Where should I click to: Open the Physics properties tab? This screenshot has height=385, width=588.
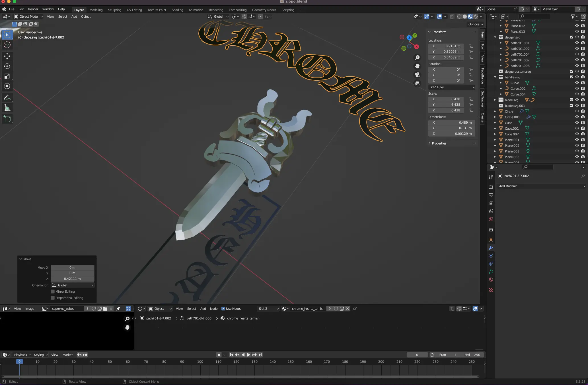491,256
